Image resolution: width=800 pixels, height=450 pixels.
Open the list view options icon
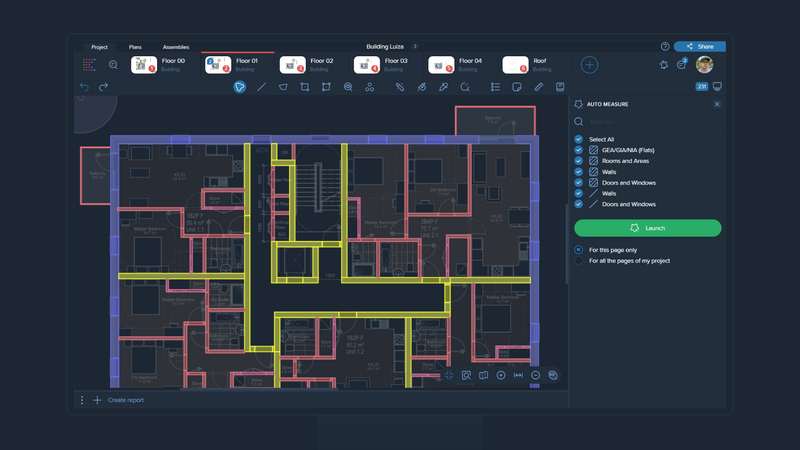(495, 87)
